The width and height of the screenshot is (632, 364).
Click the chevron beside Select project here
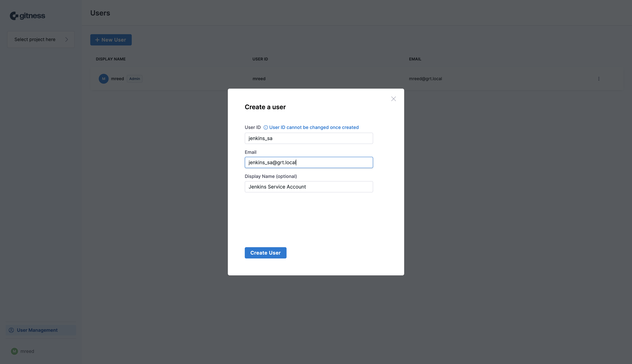[66, 39]
